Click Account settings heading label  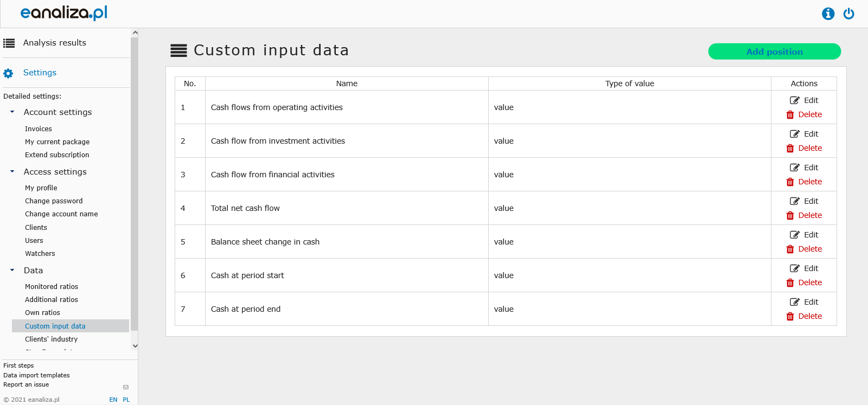(58, 112)
